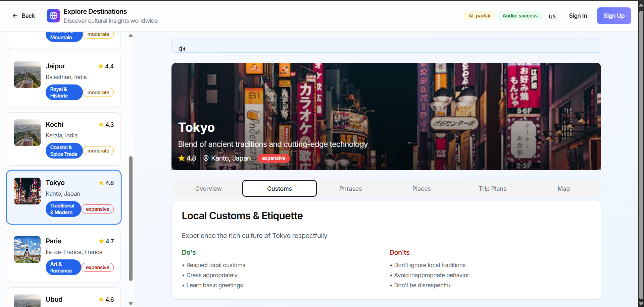This screenshot has width=644, height=307.
Task: Click the Local Customs & Etiquette heading
Action: [x=242, y=216]
